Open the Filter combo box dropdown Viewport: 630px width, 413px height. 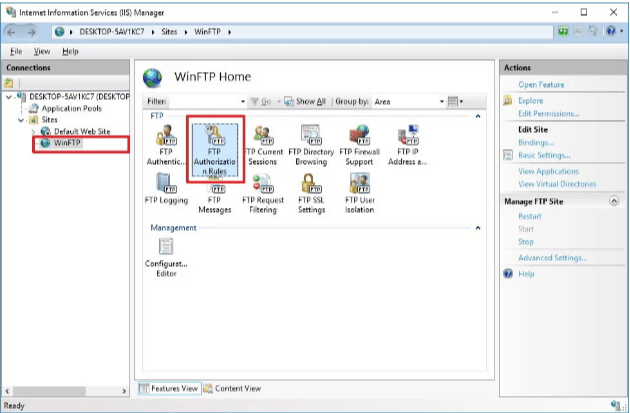[242, 101]
